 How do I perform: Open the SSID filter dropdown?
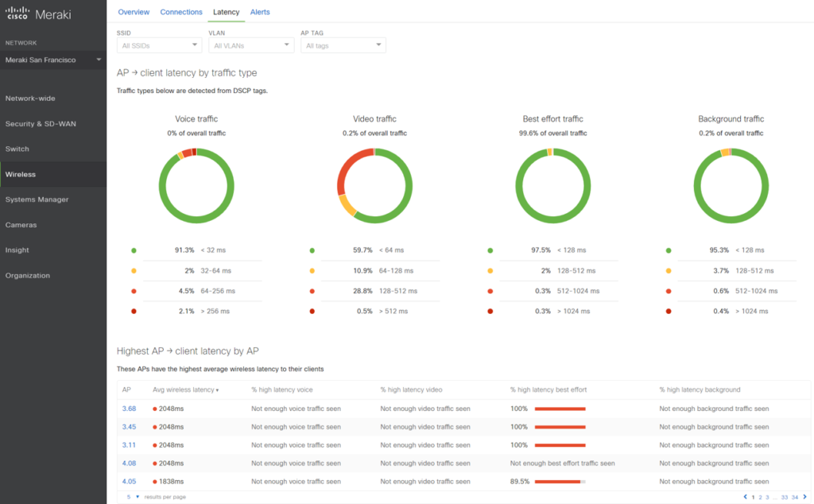[x=158, y=46]
